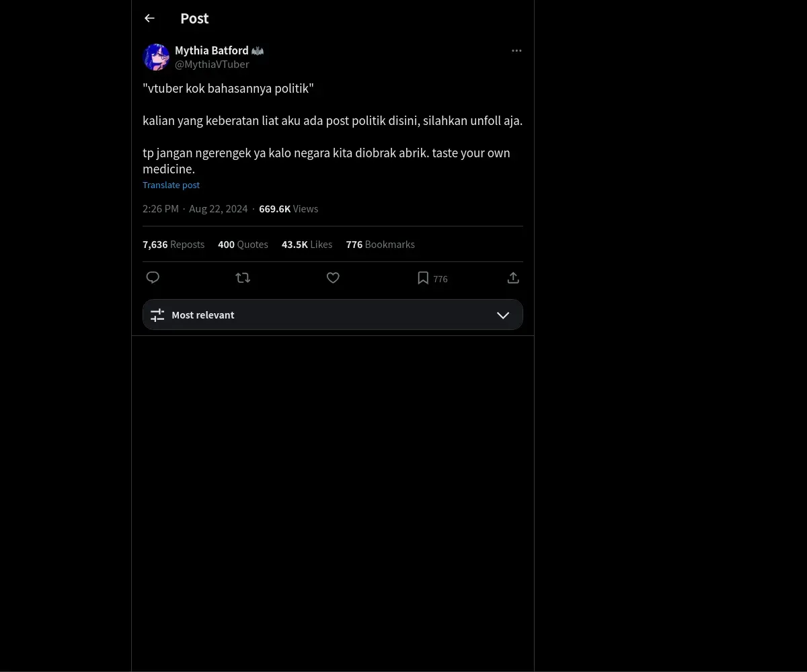Image resolution: width=807 pixels, height=672 pixels.
Task: View the 7,636 Reposts list
Action: [x=174, y=245]
